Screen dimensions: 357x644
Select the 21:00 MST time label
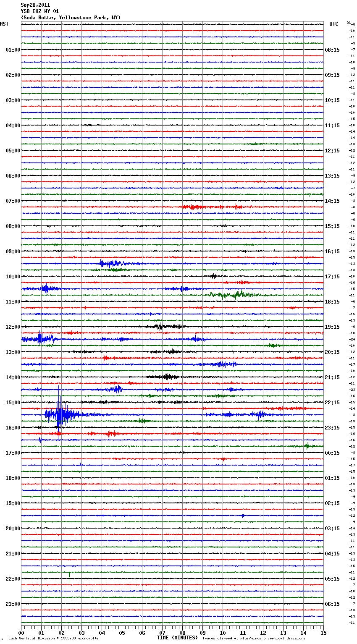click(13, 554)
